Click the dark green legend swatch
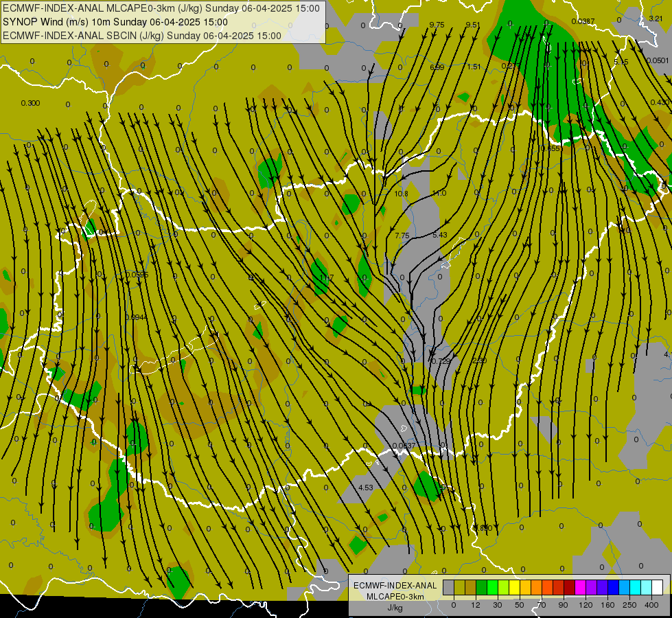Image resolution: width=672 pixels, height=618 pixels. (482, 588)
